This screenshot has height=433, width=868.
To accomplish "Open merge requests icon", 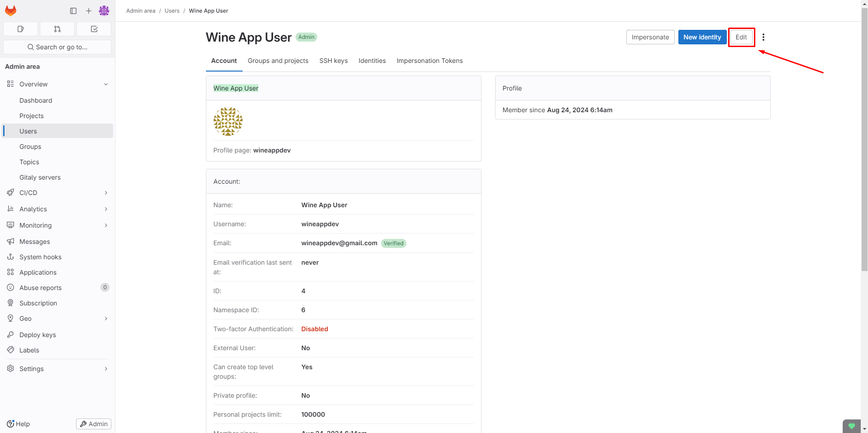I will click(x=57, y=29).
